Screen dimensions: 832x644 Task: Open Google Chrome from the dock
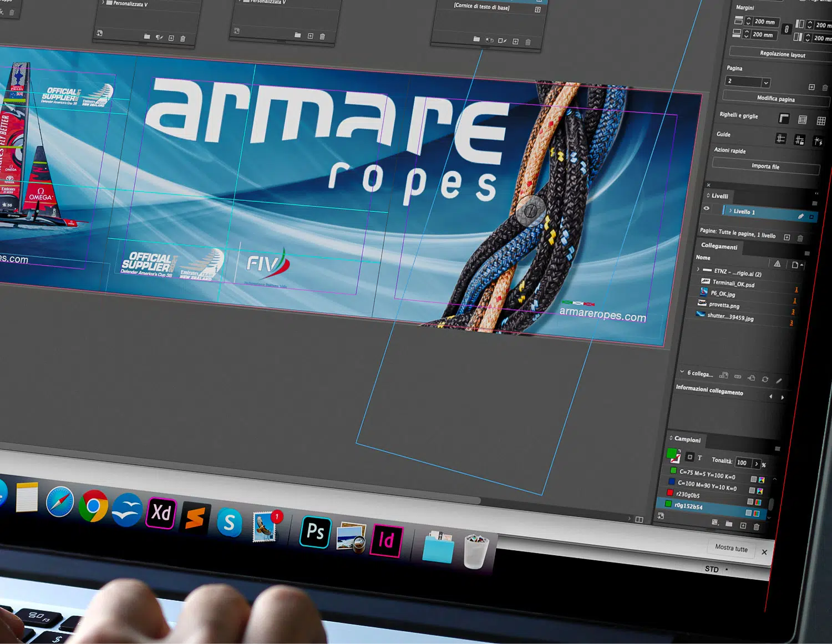pyautogui.click(x=93, y=506)
